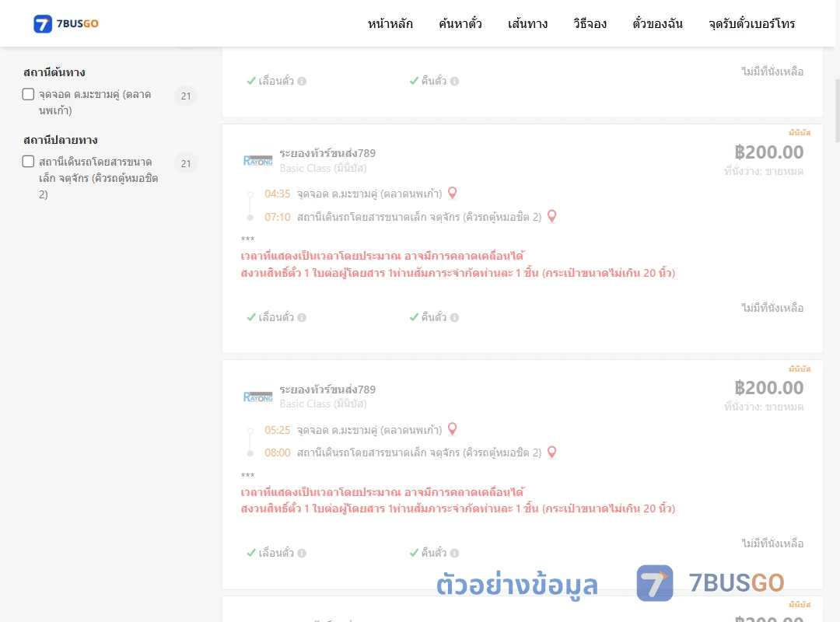Click green check beside คืนตั๋ว in 05:25 trip
Viewport: 840px width, 622px height.
pos(414,553)
